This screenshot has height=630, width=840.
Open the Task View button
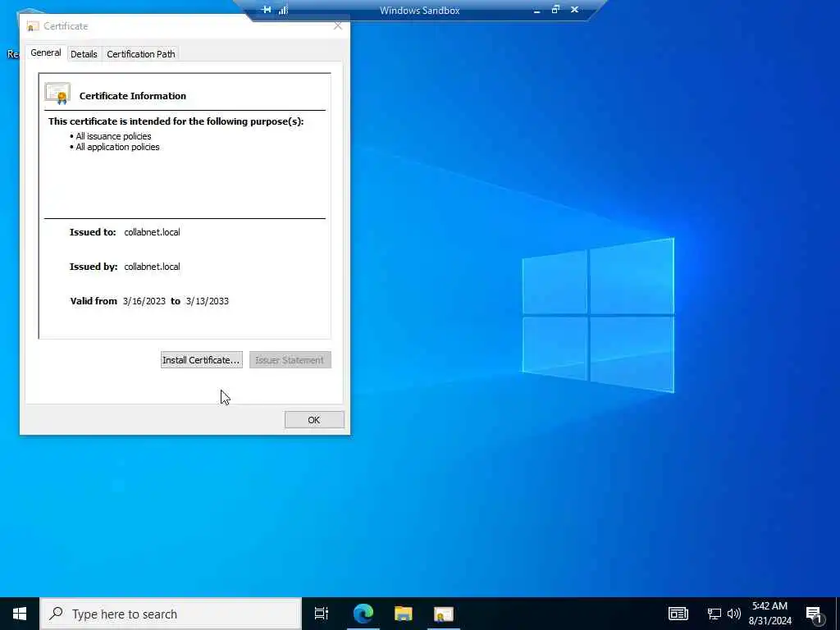coord(322,614)
